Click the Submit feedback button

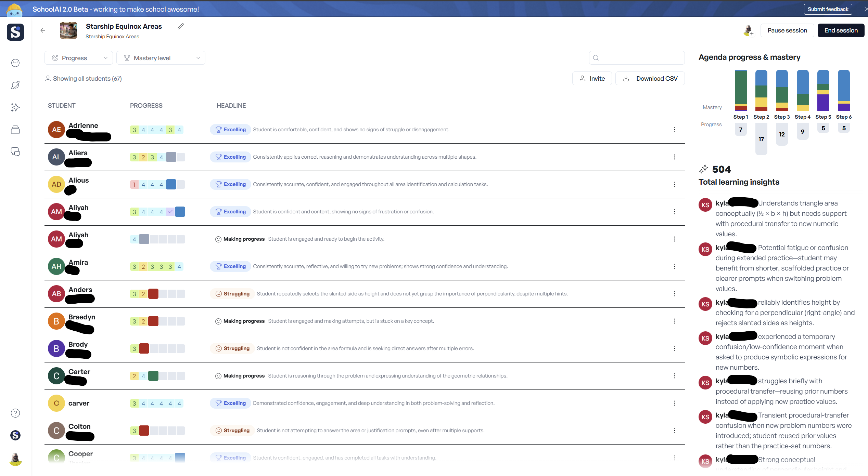pos(828,9)
